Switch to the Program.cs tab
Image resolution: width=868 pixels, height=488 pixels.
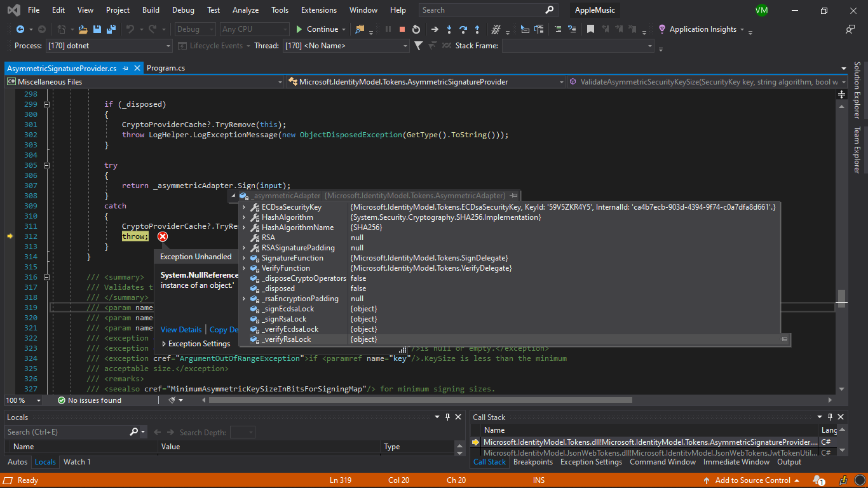(x=167, y=67)
